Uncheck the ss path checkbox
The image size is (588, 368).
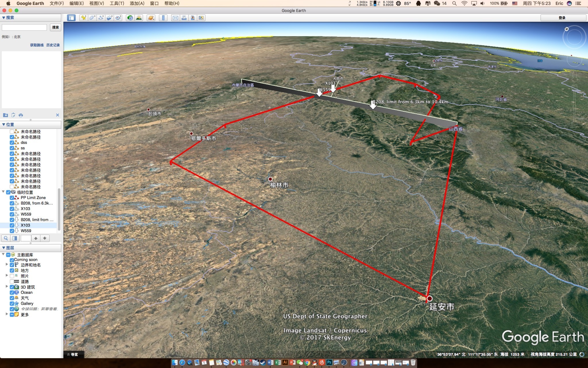[x=12, y=148]
